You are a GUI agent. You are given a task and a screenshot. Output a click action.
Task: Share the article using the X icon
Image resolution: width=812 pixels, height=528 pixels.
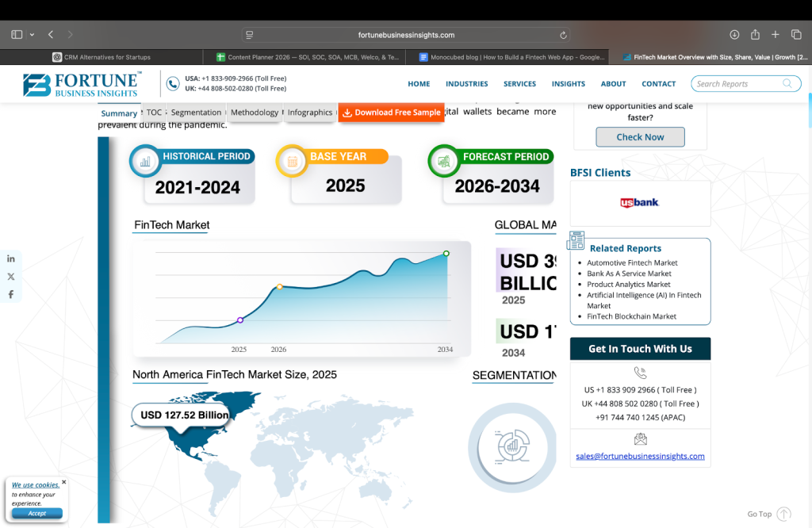coord(10,276)
